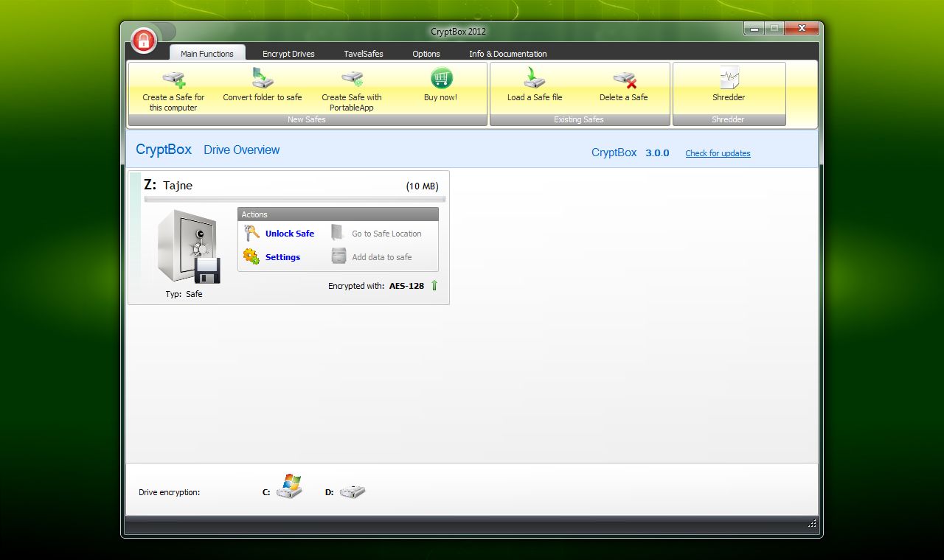Open Settings for the Tajne safe
Screen dimensions: 944x560
[x=282, y=257]
